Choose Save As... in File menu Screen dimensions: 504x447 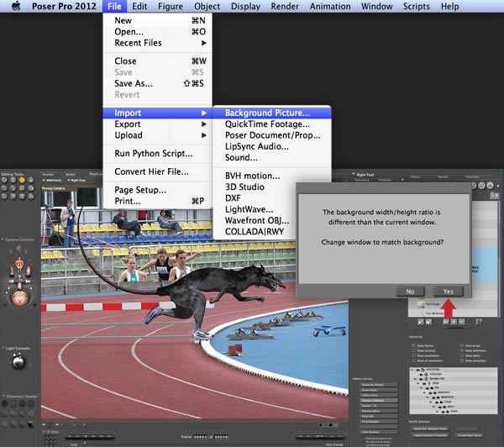(x=158, y=84)
